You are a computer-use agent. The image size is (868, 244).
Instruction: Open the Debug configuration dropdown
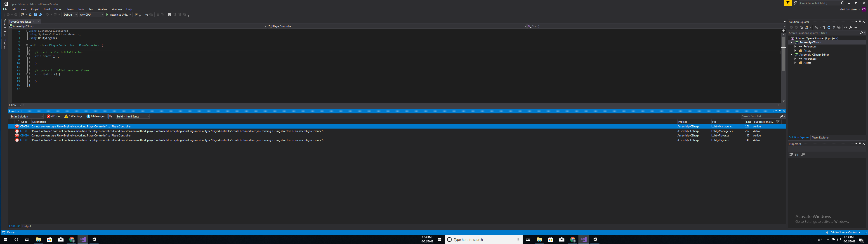[x=71, y=15]
